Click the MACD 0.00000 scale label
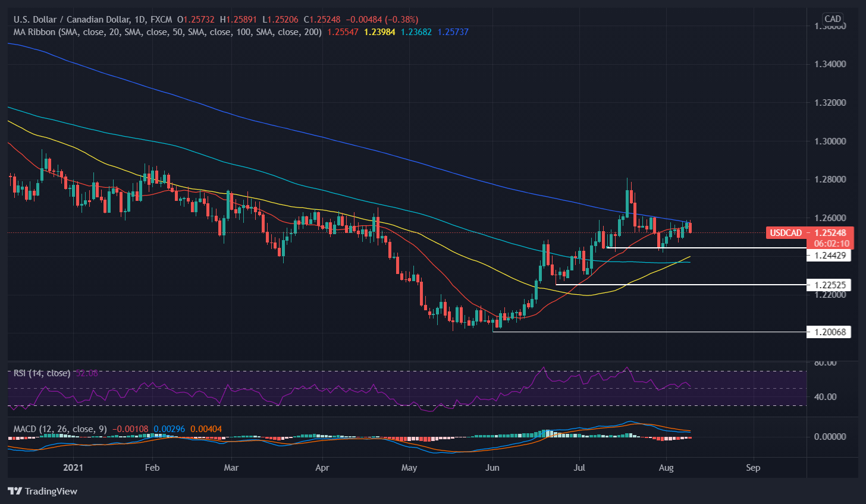Image resolution: width=866 pixels, height=504 pixels. [x=830, y=437]
